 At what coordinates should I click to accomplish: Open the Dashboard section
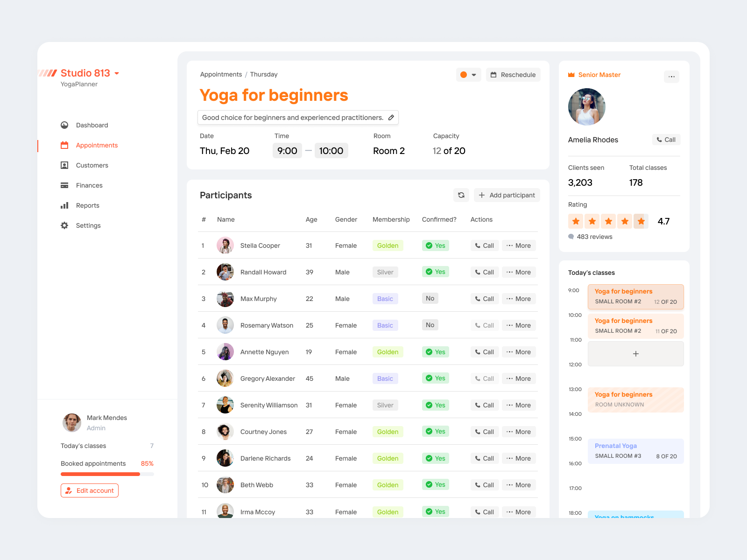(92, 125)
